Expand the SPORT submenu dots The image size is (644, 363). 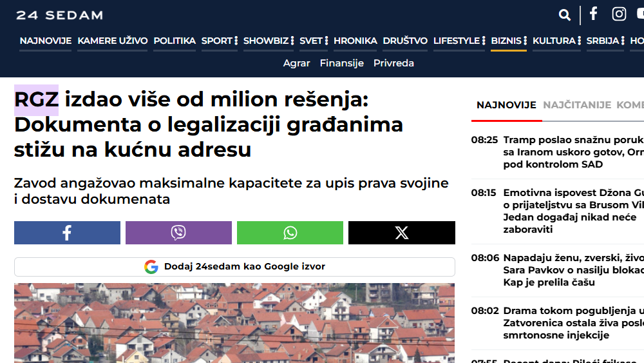pos(236,41)
